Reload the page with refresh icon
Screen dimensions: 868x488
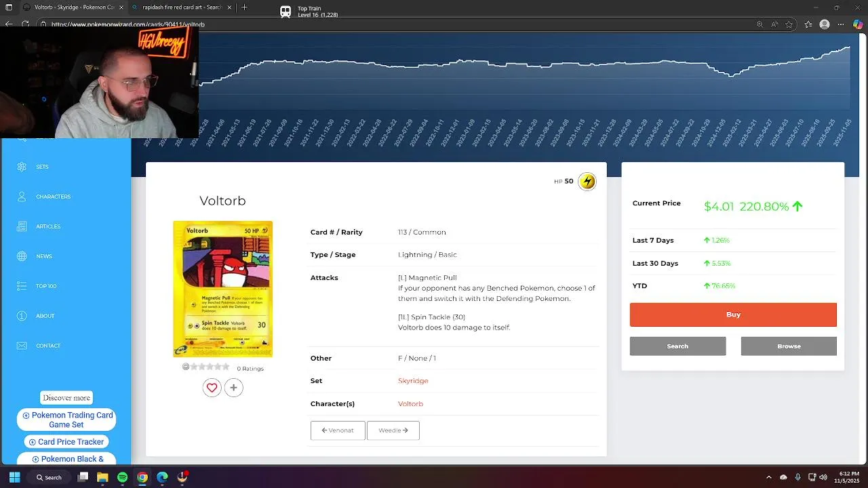tap(25, 24)
